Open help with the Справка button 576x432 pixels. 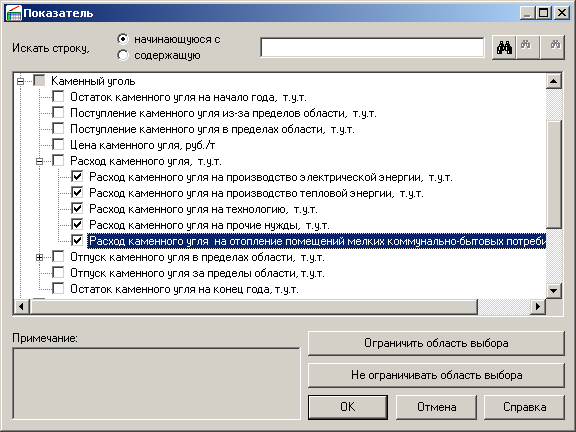coord(524,407)
